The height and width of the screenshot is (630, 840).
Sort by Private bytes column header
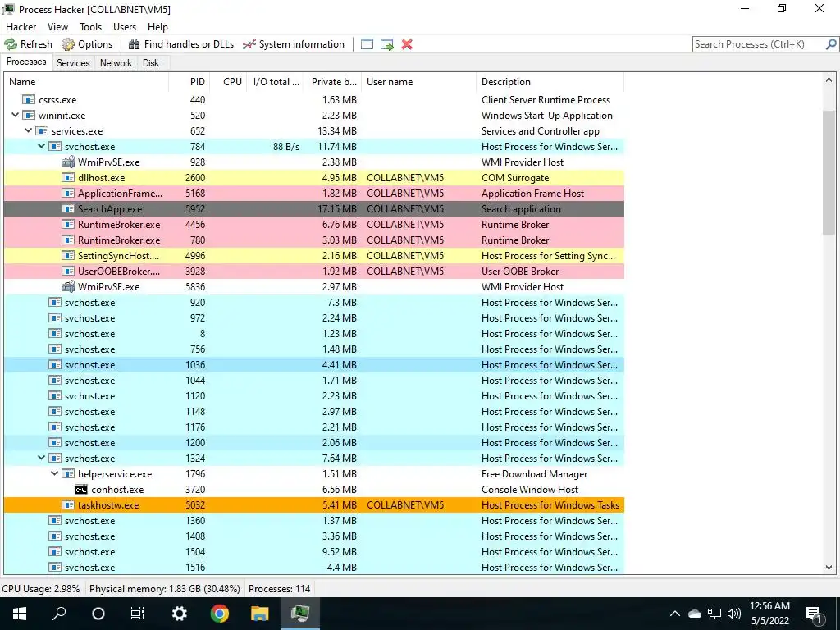(x=333, y=82)
